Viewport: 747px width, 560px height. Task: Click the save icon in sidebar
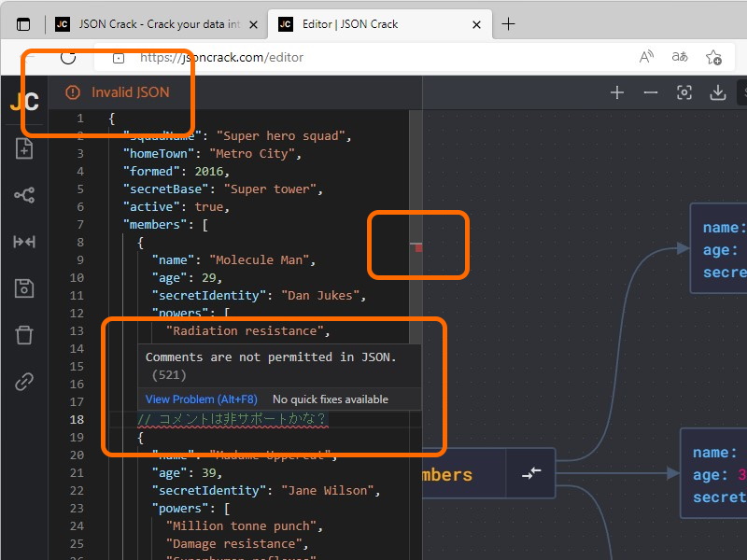[24, 288]
